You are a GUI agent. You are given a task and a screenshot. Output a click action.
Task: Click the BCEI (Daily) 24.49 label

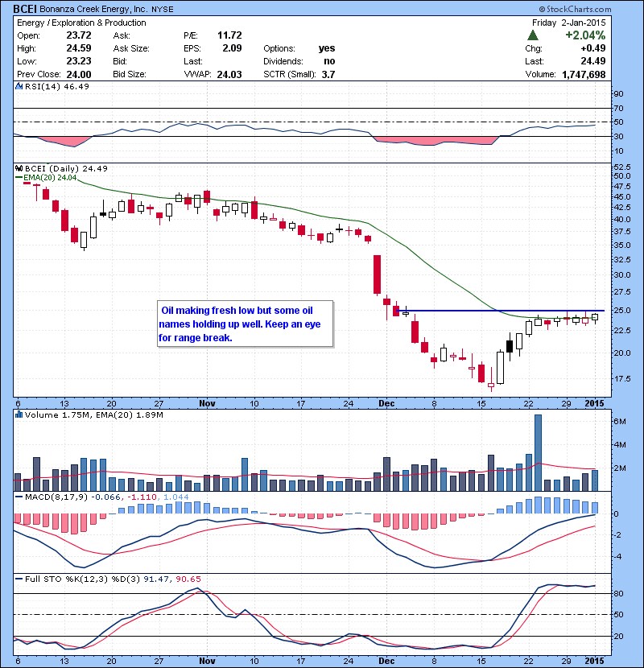(x=66, y=168)
